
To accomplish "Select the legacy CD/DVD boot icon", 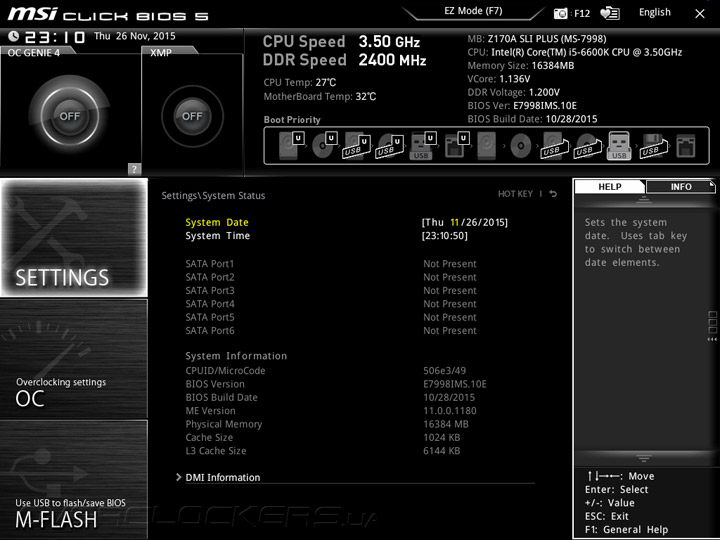I will (x=520, y=146).
